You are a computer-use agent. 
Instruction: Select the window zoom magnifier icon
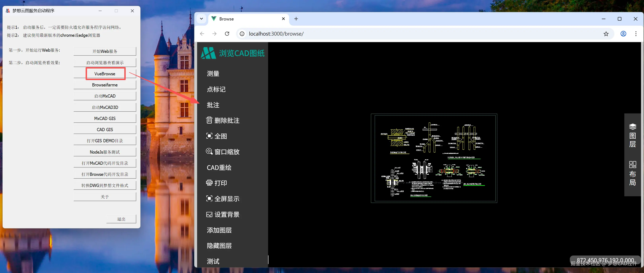tap(209, 151)
